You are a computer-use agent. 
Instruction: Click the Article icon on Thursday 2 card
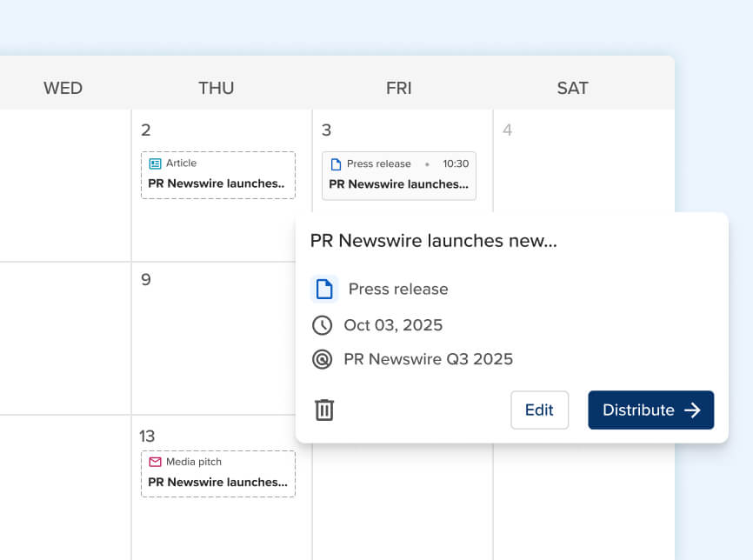156,163
